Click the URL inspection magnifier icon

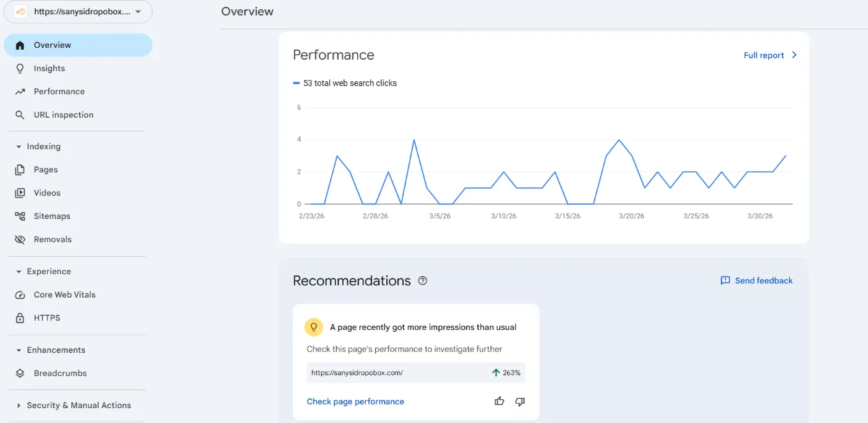click(20, 115)
